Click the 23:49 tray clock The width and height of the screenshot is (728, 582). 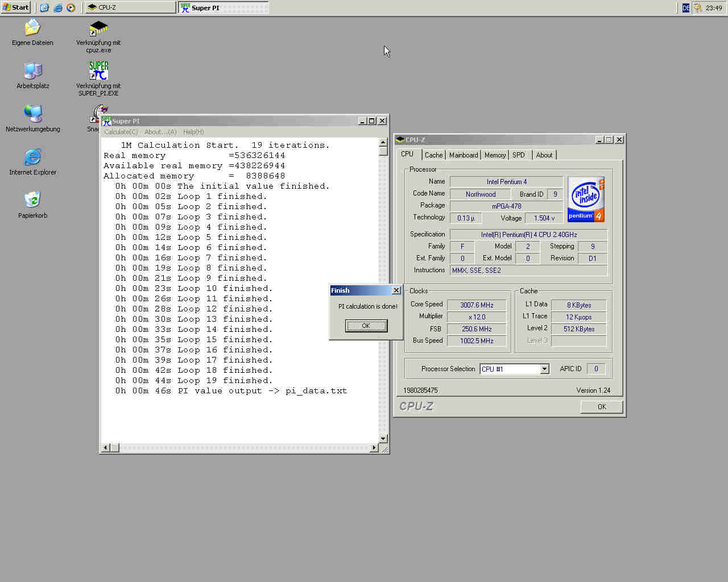[714, 8]
